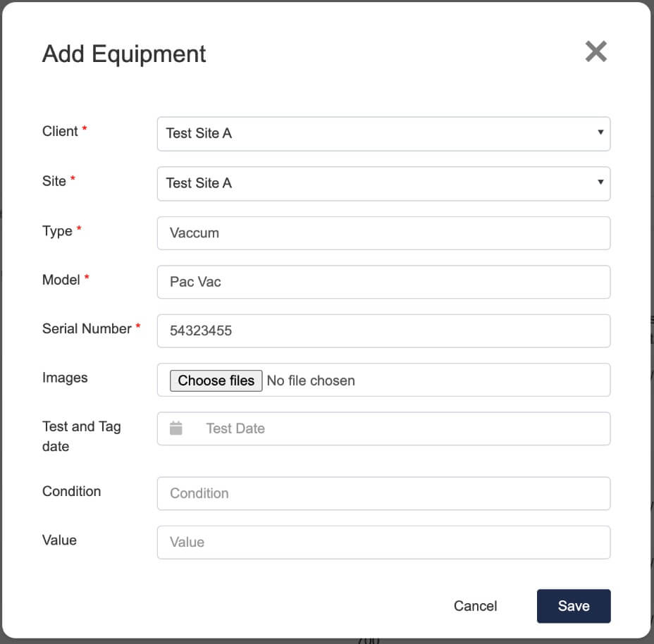
Task: Click Choose files to upload equipment images
Action: (x=215, y=380)
